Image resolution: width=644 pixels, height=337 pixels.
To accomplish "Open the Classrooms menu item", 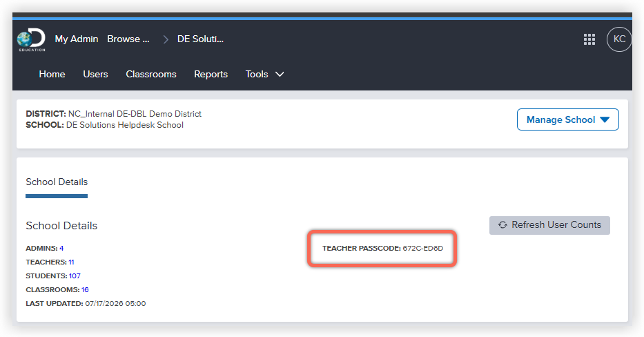I will [x=151, y=74].
